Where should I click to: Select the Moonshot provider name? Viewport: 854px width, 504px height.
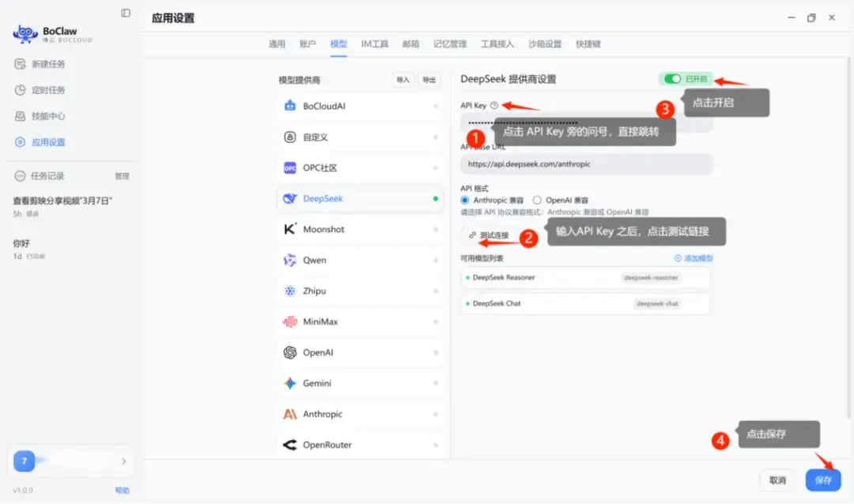click(323, 229)
